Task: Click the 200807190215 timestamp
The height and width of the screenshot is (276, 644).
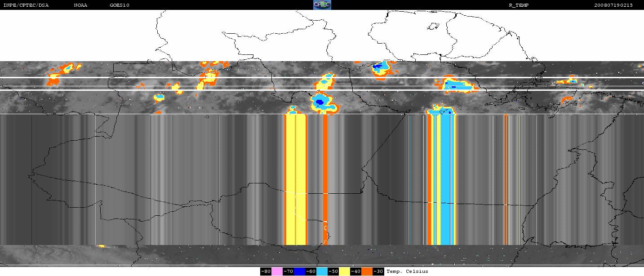Action: coord(613,5)
